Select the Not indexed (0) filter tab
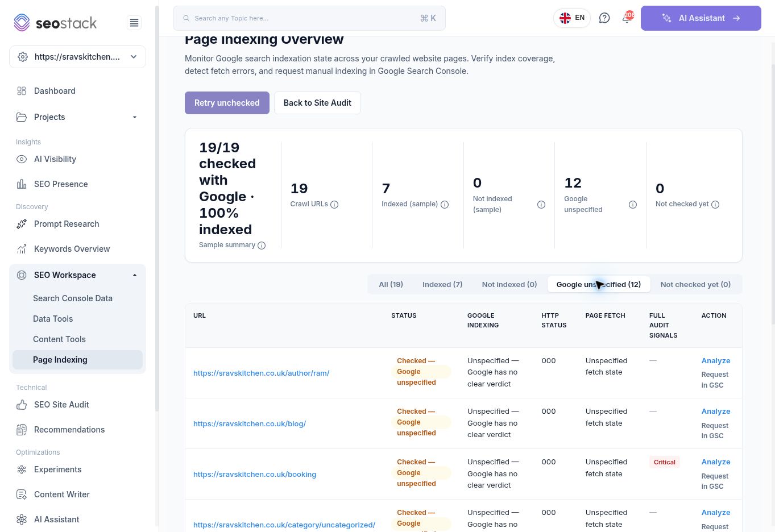775x532 pixels. tap(509, 285)
